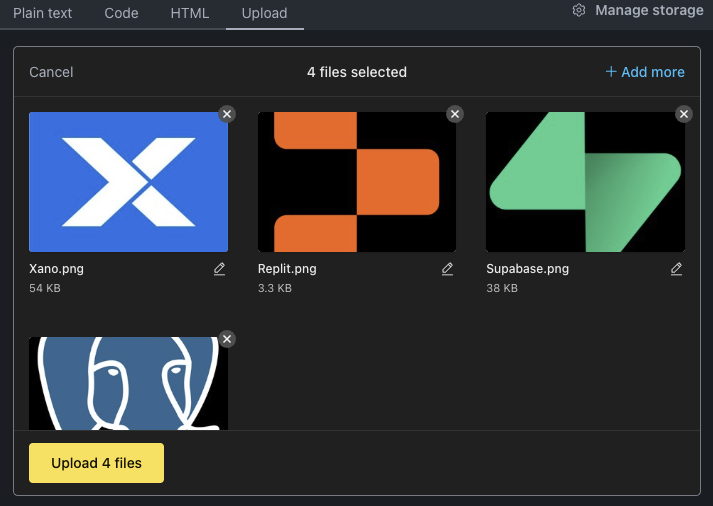713x506 pixels.
Task: Click the Add more link text
Action: tap(653, 72)
